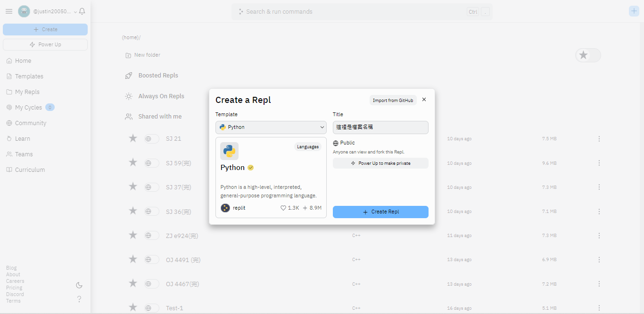This screenshot has height=314, width=644.
Task: Click the Terms footer link
Action: (13, 301)
